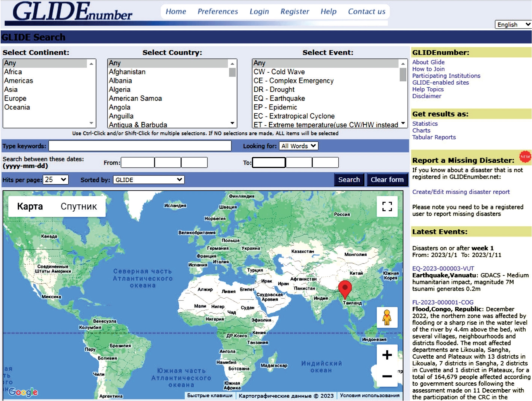
Task: Click the GLIDEnumber site logo
Action: click(x=72, y=13)
